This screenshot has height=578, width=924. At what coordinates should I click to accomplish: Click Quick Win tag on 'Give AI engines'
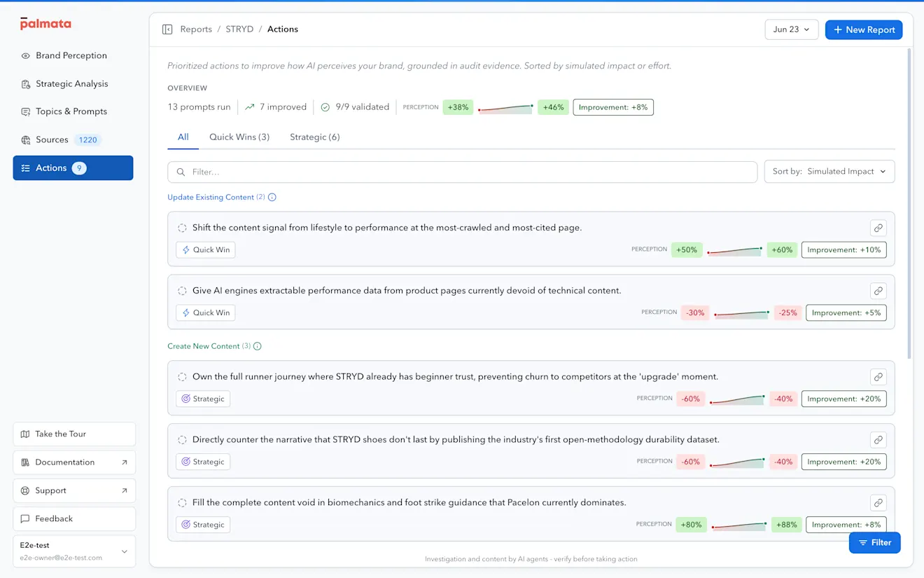(206, 312)
